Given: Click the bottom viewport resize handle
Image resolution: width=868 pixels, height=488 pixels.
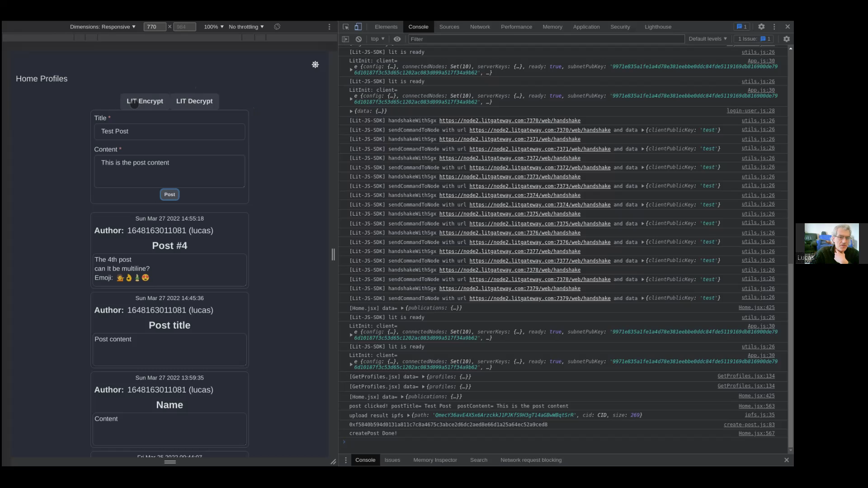Looking at the screenshot, I should click(170, 462).
